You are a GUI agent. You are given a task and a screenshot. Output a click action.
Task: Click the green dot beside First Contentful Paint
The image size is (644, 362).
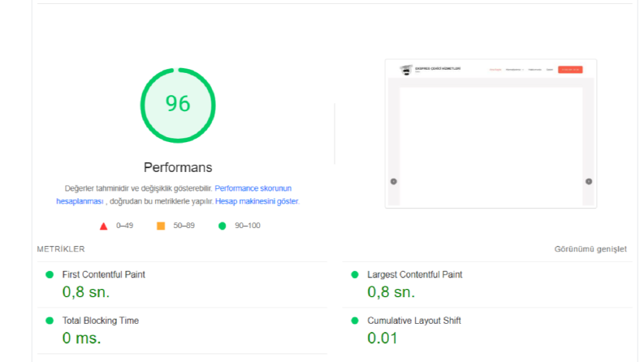click(x=50, y=274)
